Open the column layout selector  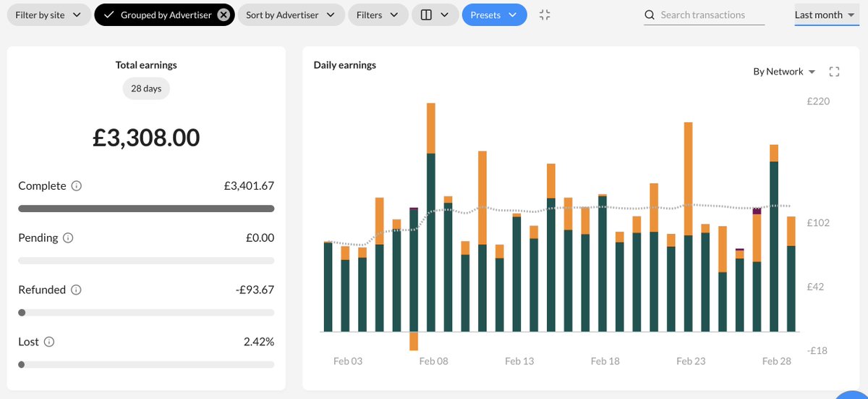(435, 14)
